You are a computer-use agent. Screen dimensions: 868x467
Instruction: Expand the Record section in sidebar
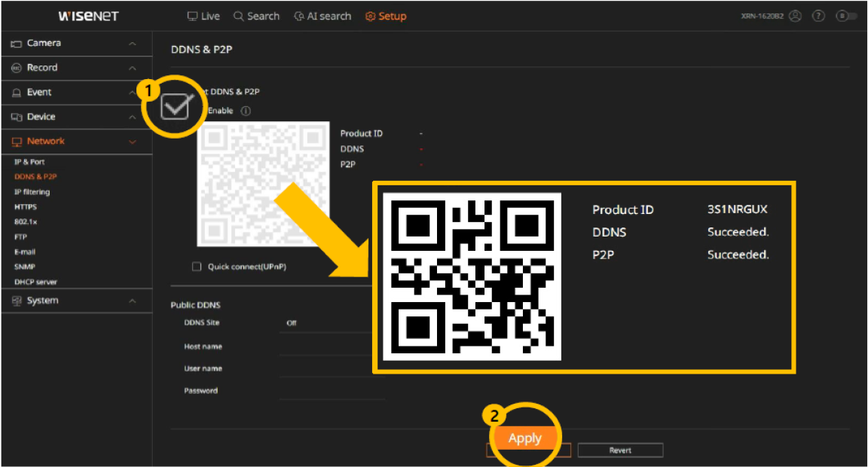coord(75,68)
